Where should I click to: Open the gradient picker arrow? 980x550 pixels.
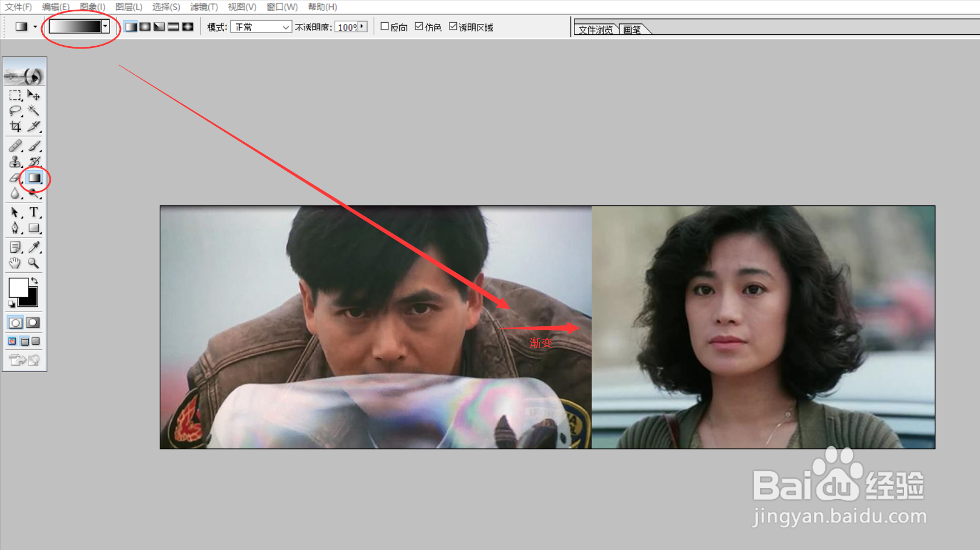(x=106, y=26)
